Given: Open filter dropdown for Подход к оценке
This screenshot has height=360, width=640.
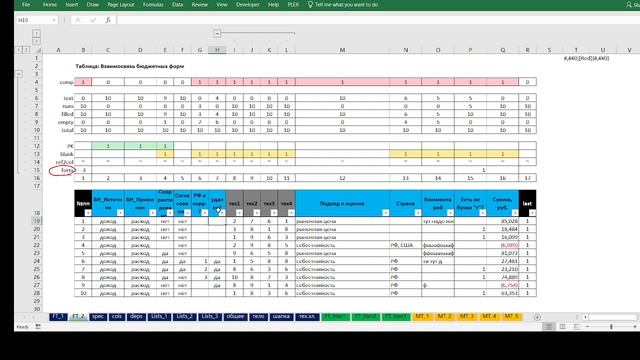Looking at the screenshot, I should [385, 213].
